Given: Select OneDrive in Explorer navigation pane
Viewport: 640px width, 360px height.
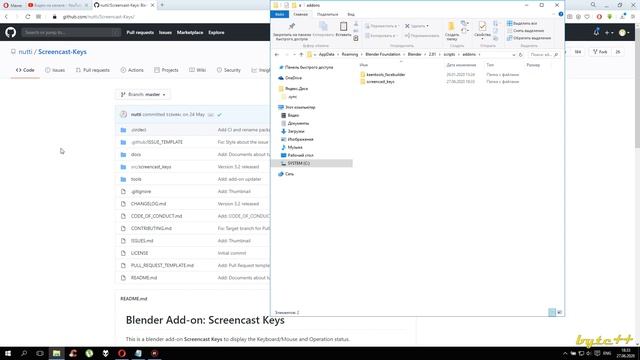Looking at the screenshot, I should (293, 78).
